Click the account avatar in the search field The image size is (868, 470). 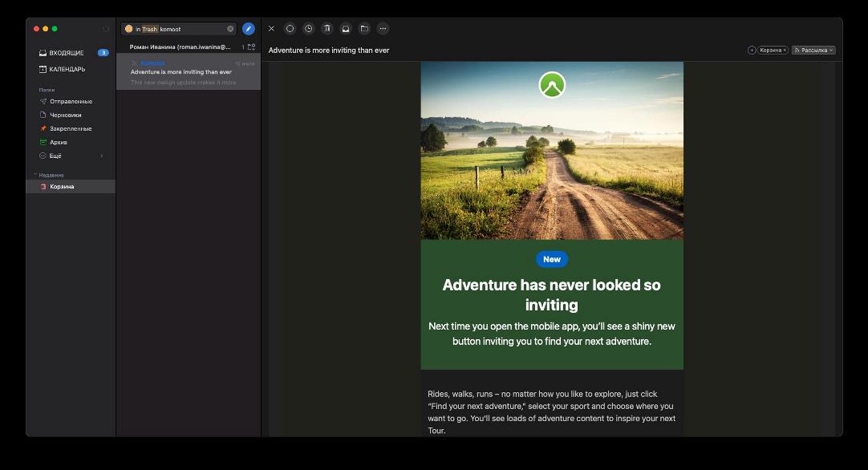click(129, 29)
